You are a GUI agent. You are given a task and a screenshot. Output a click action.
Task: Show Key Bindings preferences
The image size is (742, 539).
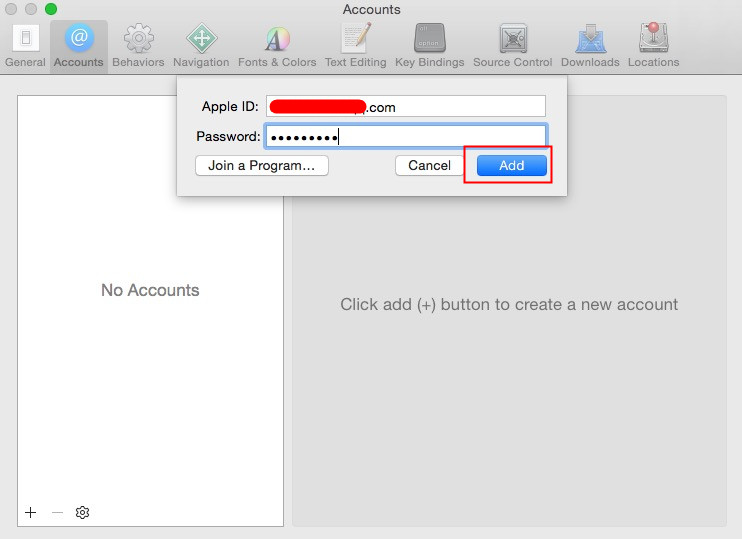coord(430,46)
